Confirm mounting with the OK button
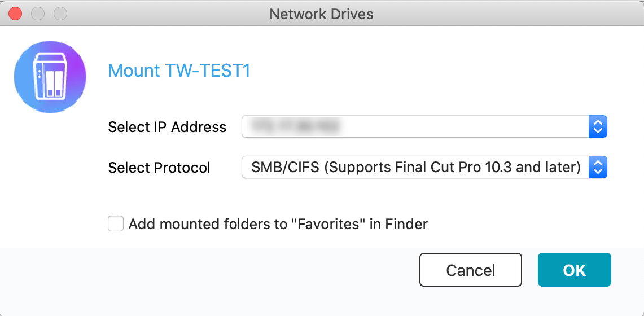This screenshot has width=644, height=316. (x=574, y=270)
